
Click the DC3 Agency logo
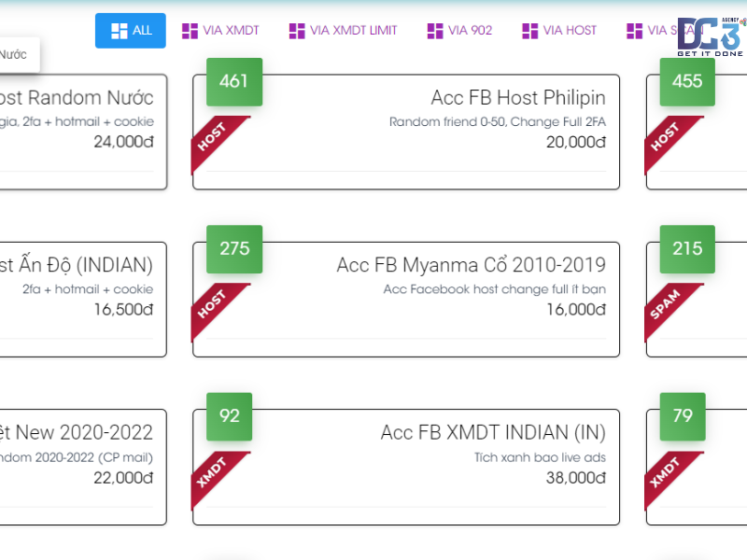[x=712, y=37]
